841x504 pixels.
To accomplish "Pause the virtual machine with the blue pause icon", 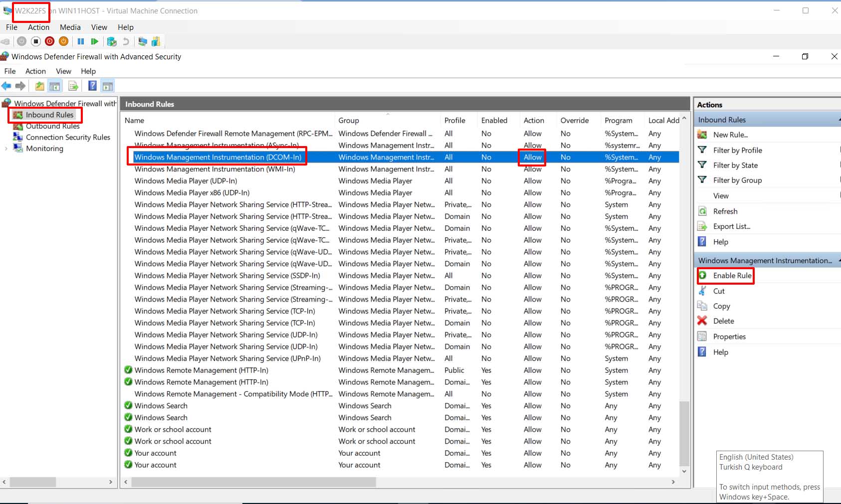I will [x=81, y=41].
